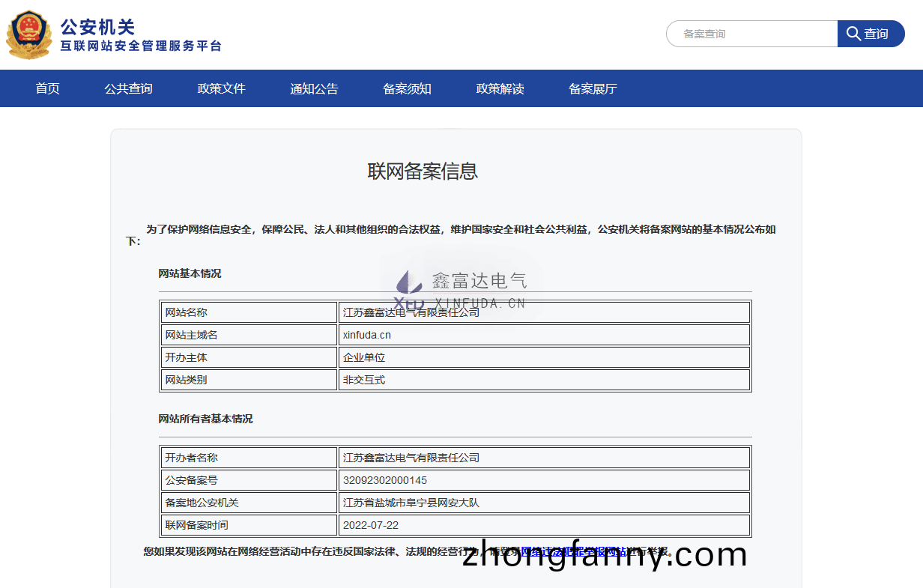Open the 首页 menu item
923x588 pixels.
[47, 88]
